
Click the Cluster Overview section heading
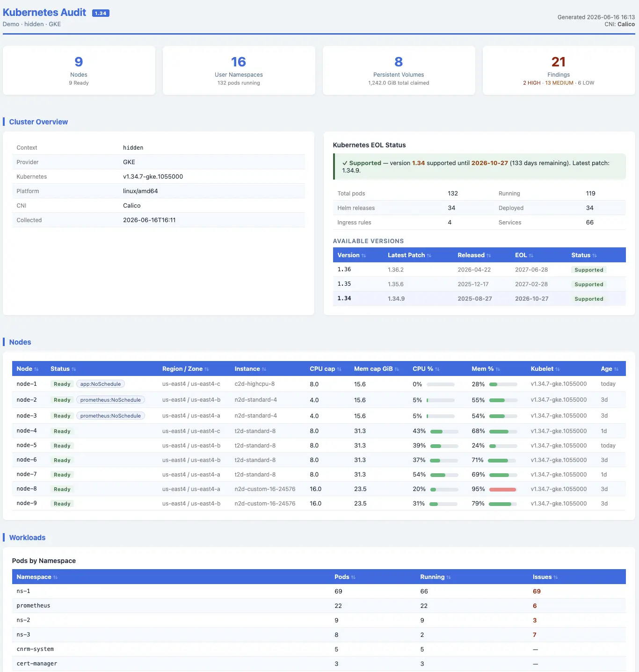coord(38,122)
